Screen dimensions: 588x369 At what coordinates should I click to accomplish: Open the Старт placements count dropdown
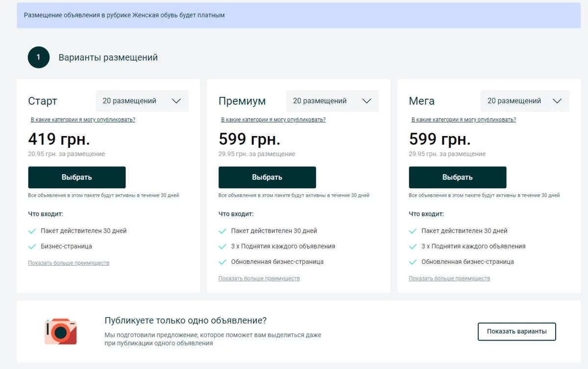point(142,101)
